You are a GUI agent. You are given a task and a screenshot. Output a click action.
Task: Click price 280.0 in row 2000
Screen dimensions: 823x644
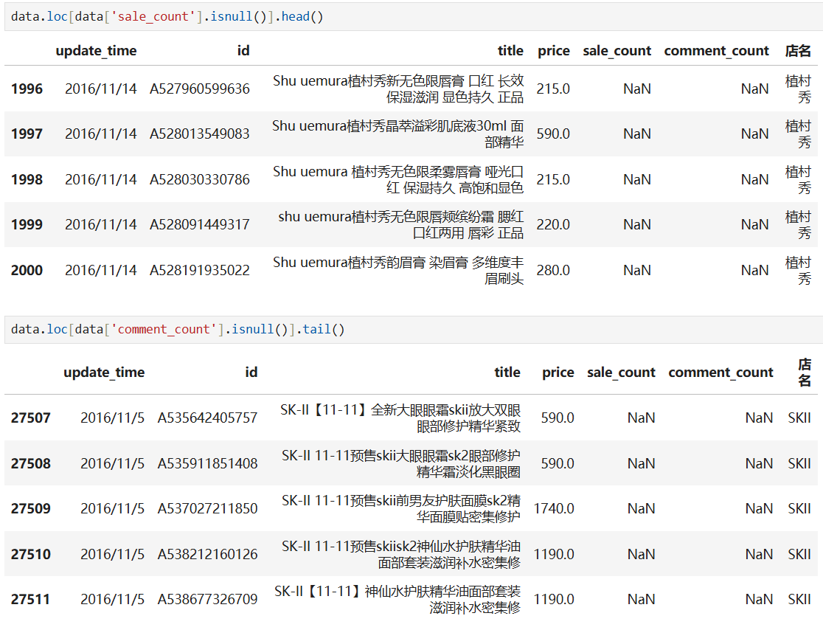[x=553, y=270]
